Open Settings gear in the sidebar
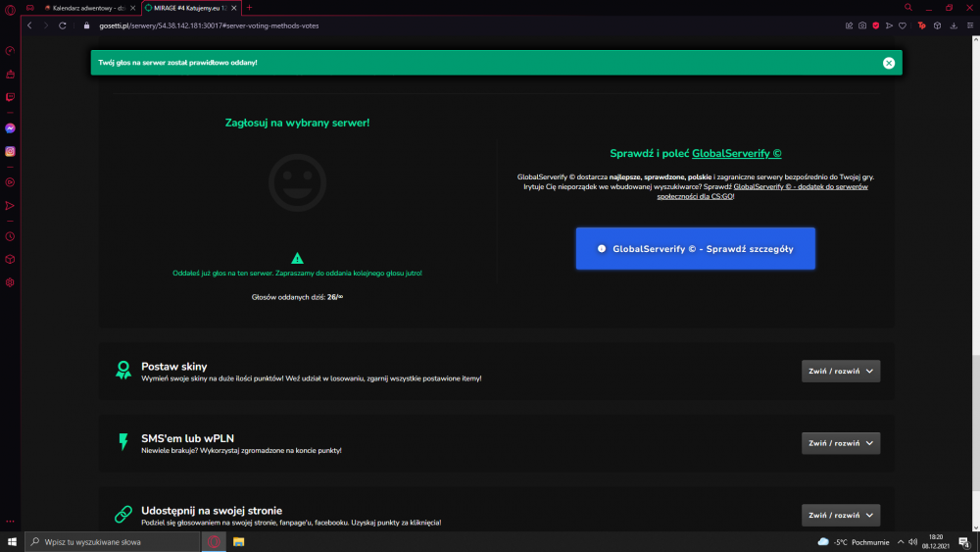The image size is (980, 552). coord(10,282)
